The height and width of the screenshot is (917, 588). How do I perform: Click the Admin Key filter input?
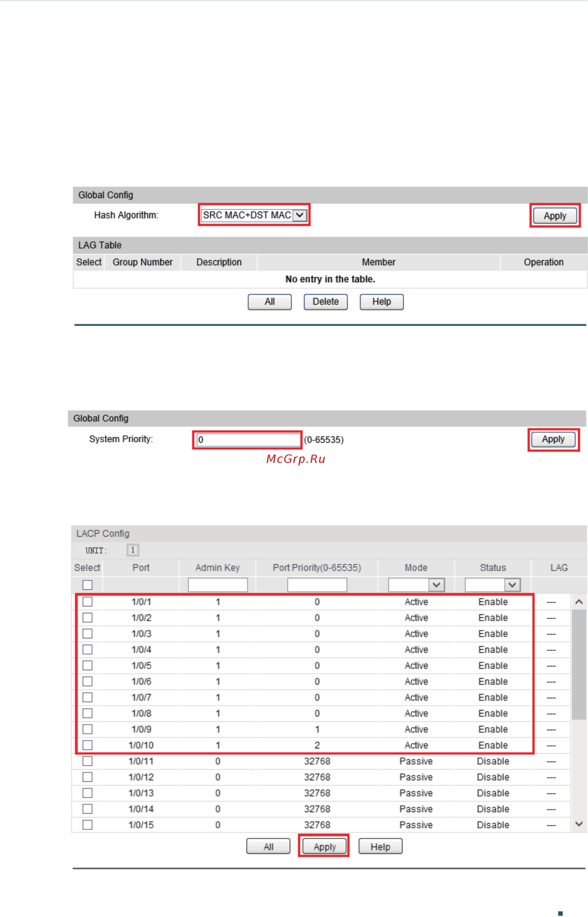tap(218, 585)
